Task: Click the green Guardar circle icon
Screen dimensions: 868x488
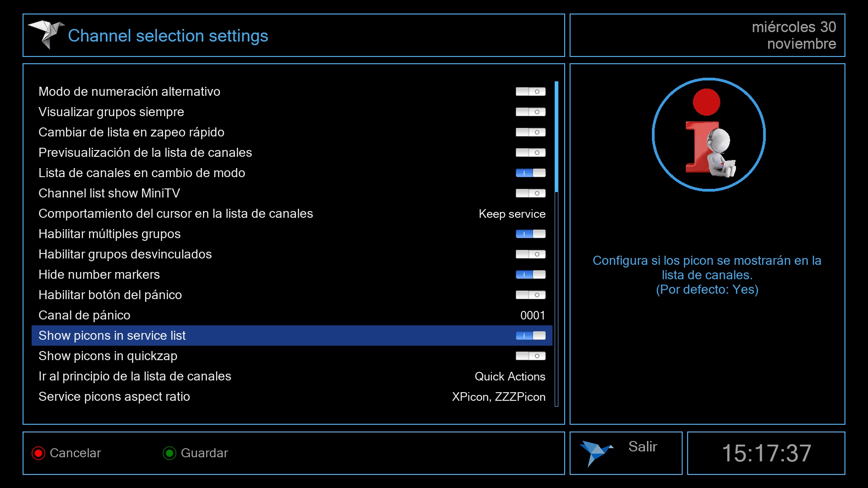Action: pos(170,453)
